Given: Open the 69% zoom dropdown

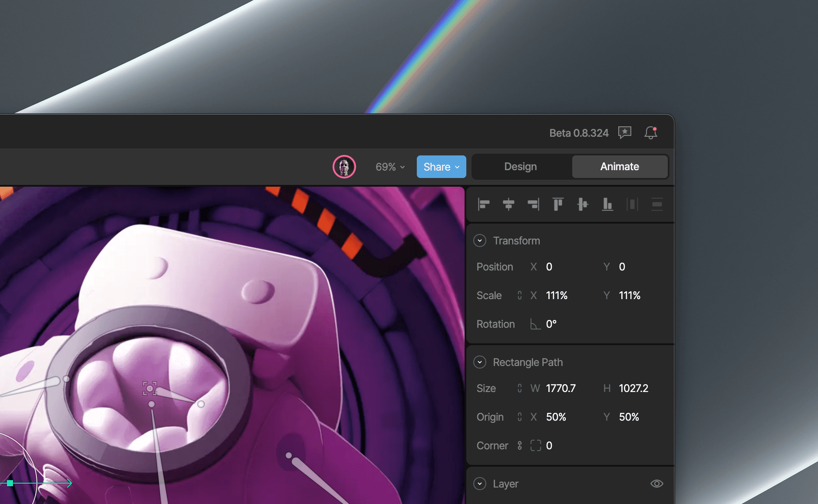Looking at the screenshot, I should coord(390,167).
